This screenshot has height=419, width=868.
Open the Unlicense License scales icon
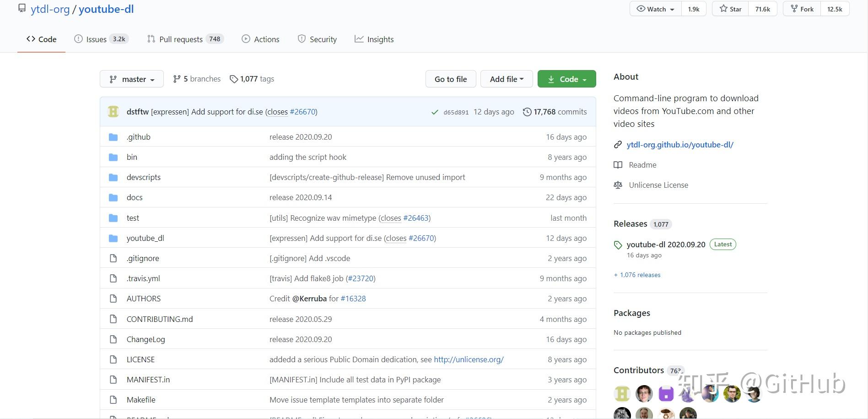pos(618,185)
